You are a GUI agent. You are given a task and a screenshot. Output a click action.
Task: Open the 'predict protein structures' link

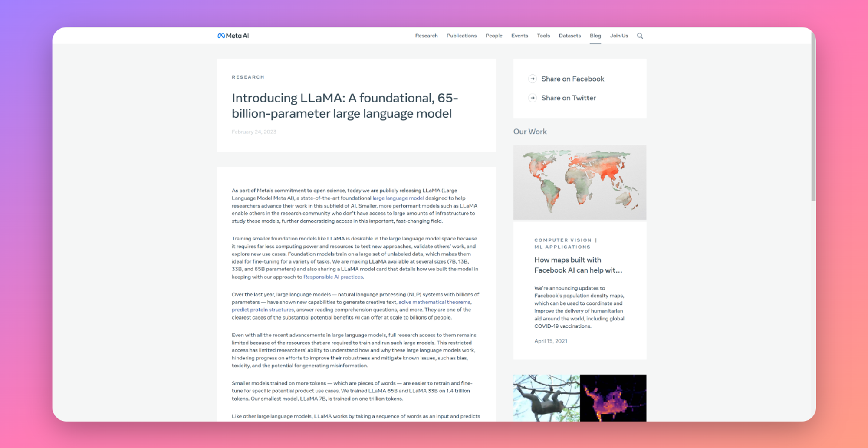[263, 310]
